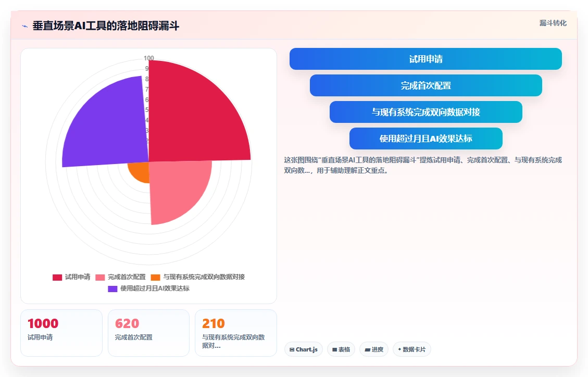The height and width of the screenshot is (377, 588).
Task: Select the 与现有系统完成双向数据对接 funnel bar
Action: (x=426, y=112)
